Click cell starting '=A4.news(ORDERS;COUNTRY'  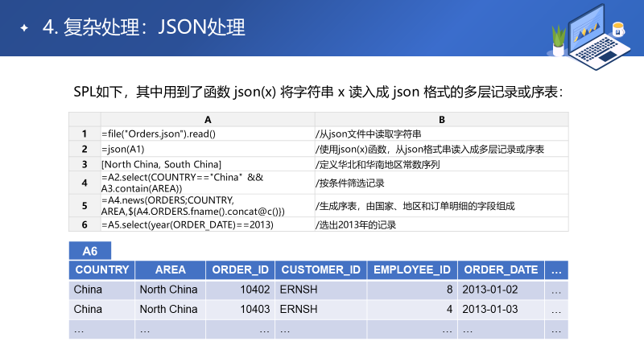coord(208,205)
